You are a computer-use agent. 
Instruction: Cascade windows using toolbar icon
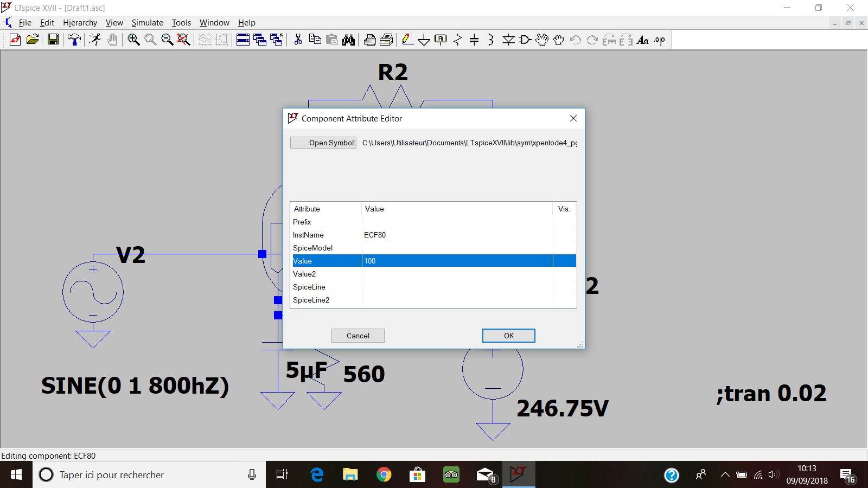(x=260, y=40)
